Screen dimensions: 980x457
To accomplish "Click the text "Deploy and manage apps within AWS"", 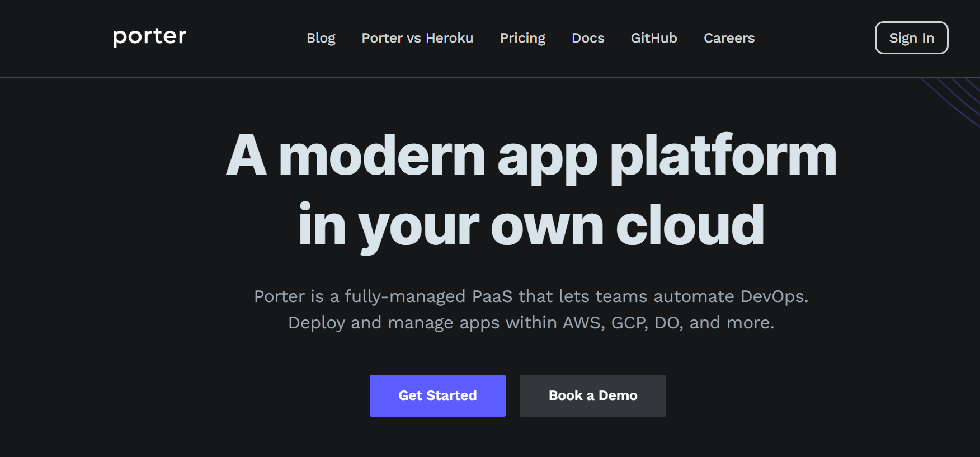I will tap(446, 323).
